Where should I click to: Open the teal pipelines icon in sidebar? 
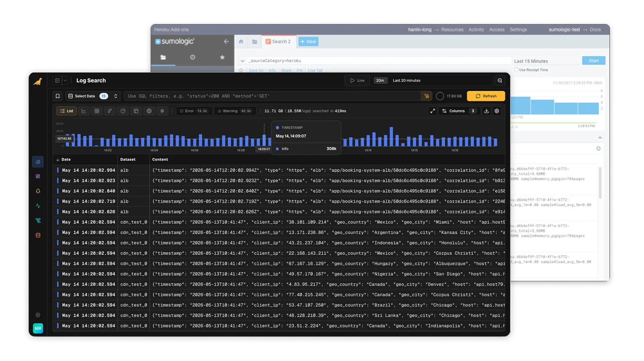tap(38, 221)
